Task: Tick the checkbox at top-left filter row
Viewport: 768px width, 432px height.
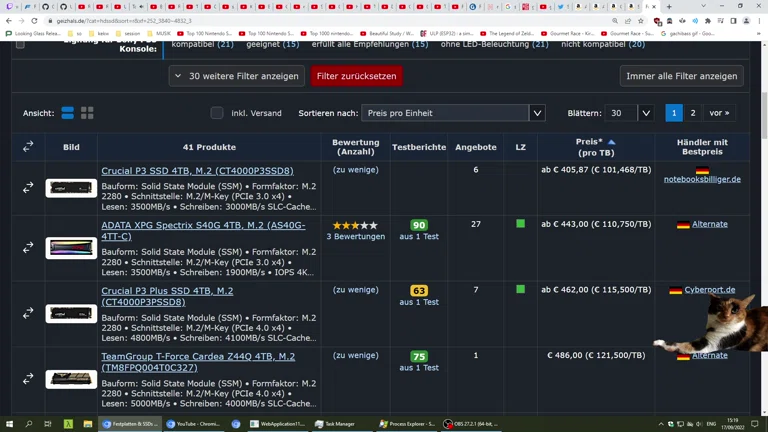Action: tap(20, 44)
